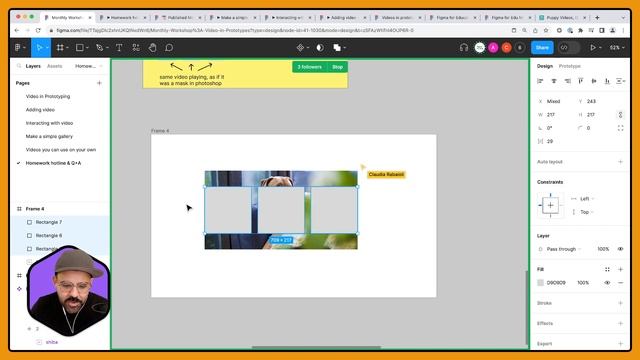
Task: Select the Pen tool
Action: click(99, 48)
